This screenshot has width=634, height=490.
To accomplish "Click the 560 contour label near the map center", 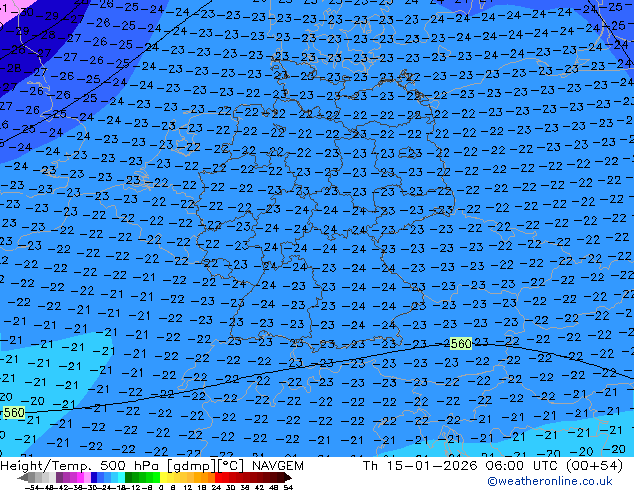I will point(459,344).
